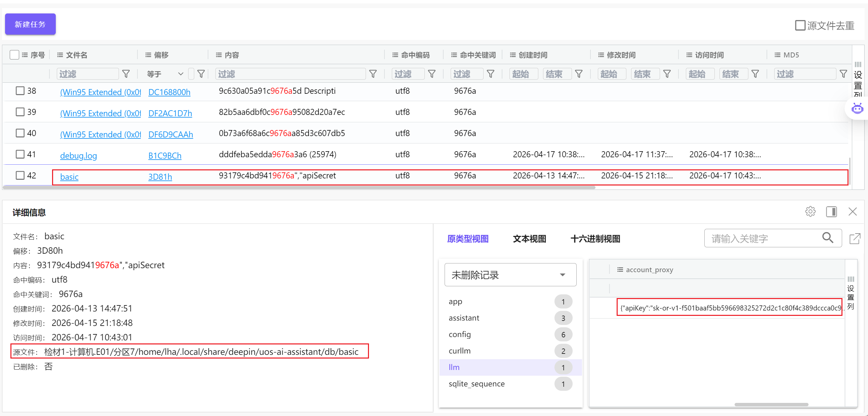Viewport: 868px width, 416px height.
Task: Toggle the select-all checkbox in header
Action: [14, 54]
